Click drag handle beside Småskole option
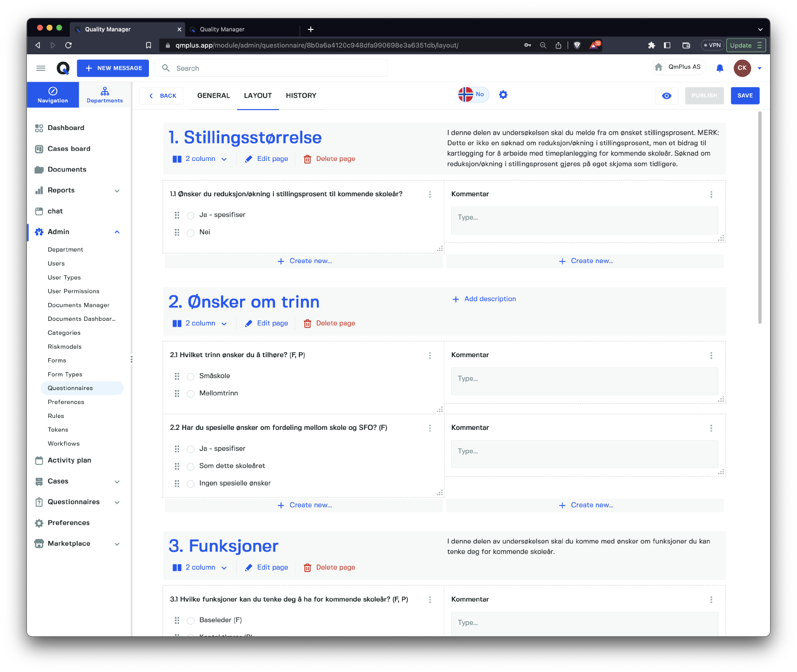Screen dimensions: 797x672 coord(177,376)
